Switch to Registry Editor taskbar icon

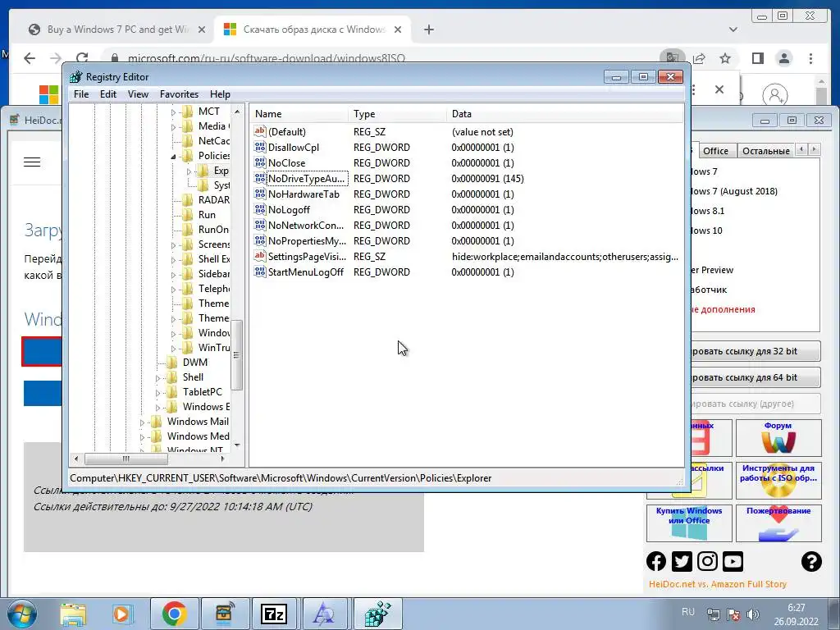(x=377, y=614)
